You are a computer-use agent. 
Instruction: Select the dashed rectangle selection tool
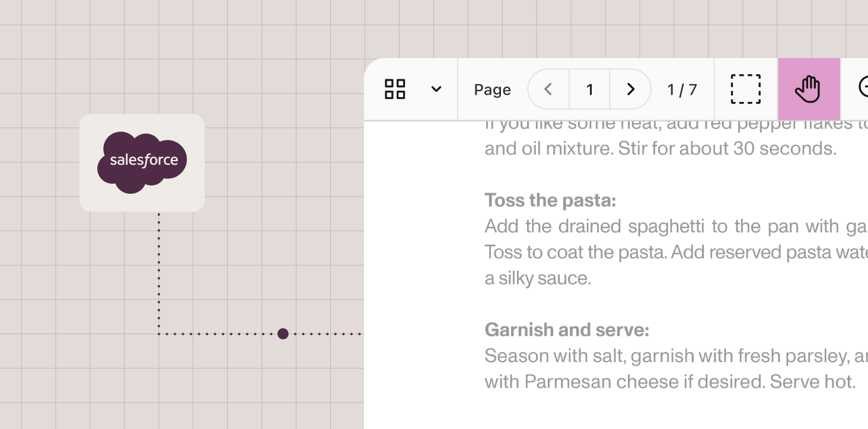(745, 89)
